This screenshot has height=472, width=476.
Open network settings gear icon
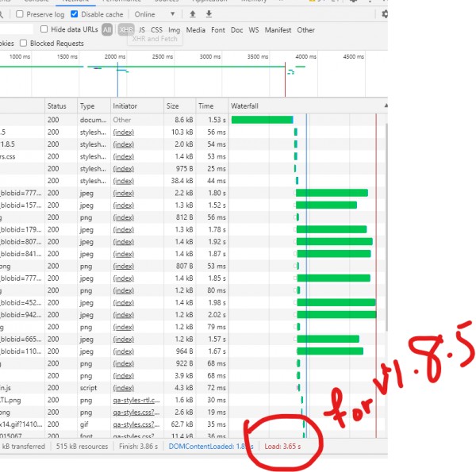[x=385, y=14]
